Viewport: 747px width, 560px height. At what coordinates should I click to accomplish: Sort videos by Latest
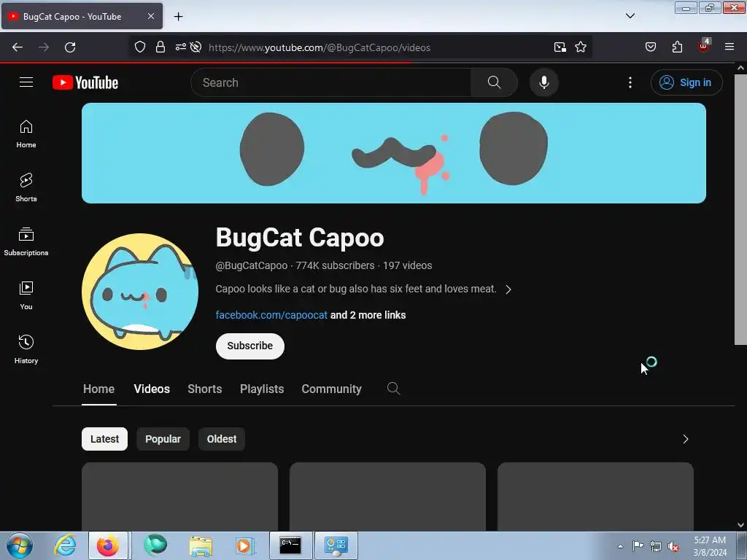[105, 439]
